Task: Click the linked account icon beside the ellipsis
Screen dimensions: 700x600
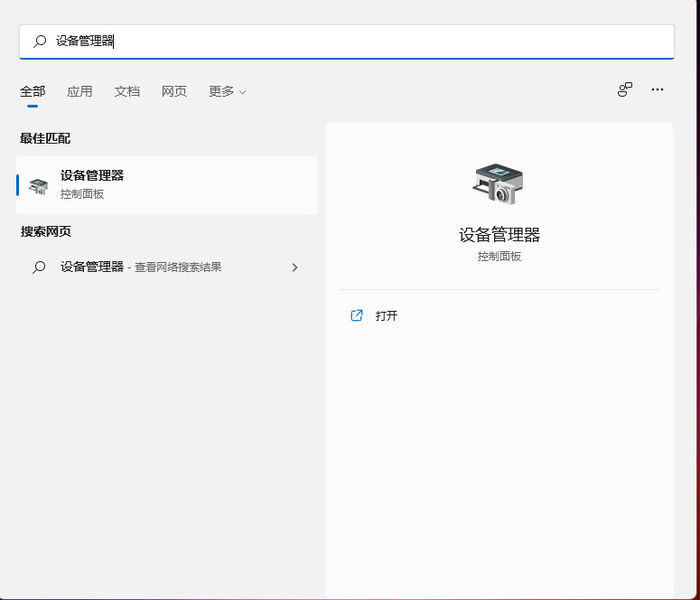Action: coord(625,90)
